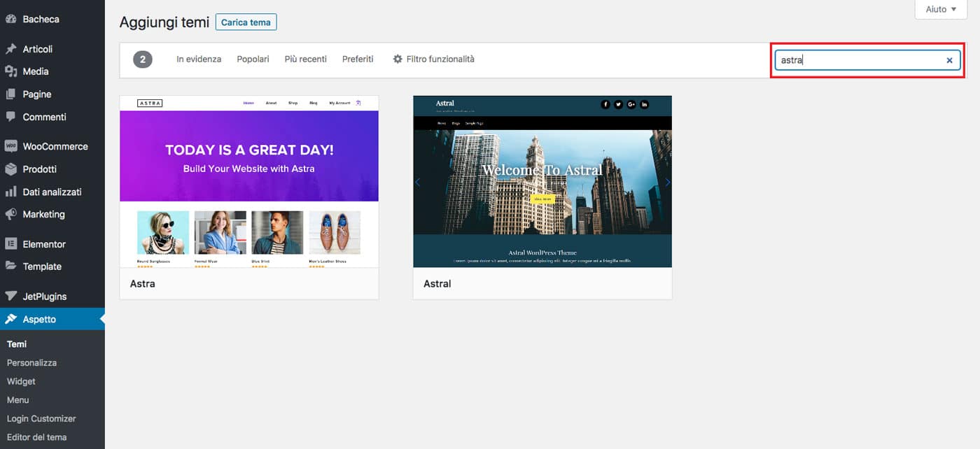
Task: Open the Dati analizzati menu item
Action: point(52,192)
